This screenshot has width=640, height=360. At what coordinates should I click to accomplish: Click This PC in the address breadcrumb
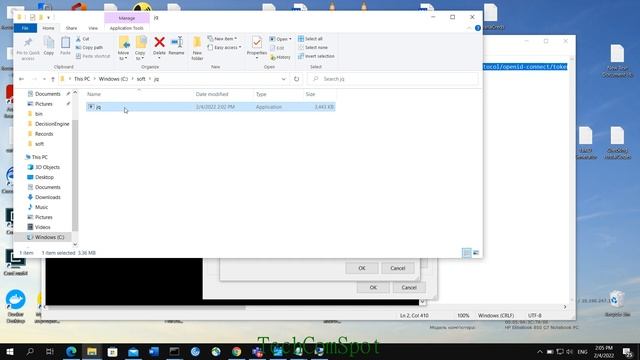[x=82, y=79]
